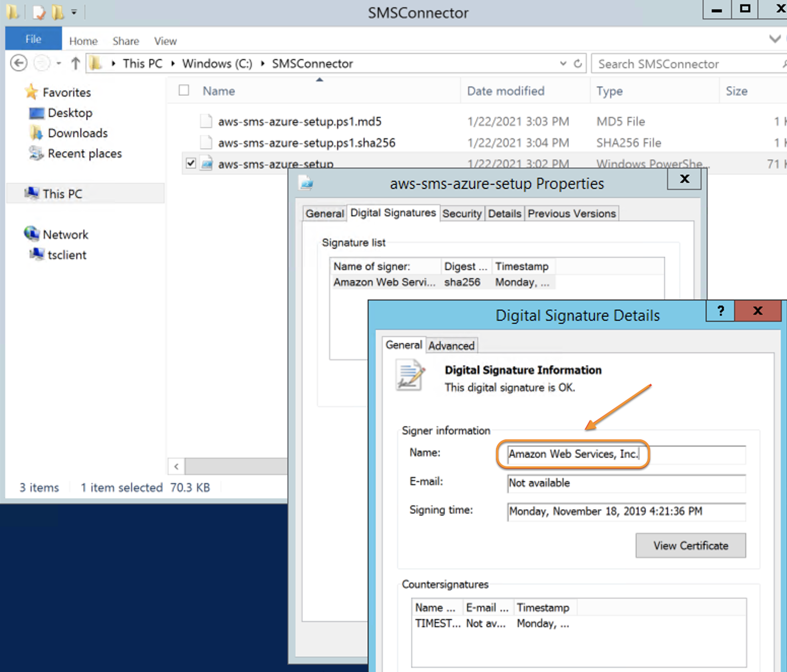The image size is (787, 672).
Task: Click the folder icon in address bar
Action: click(95, 63)
